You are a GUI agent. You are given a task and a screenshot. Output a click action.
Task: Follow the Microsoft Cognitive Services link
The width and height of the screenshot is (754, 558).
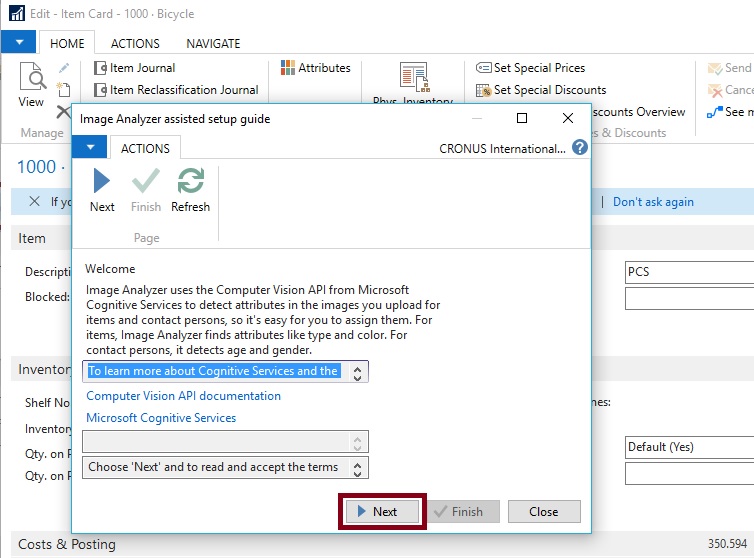pyautogui.click(x=161, y=418)
